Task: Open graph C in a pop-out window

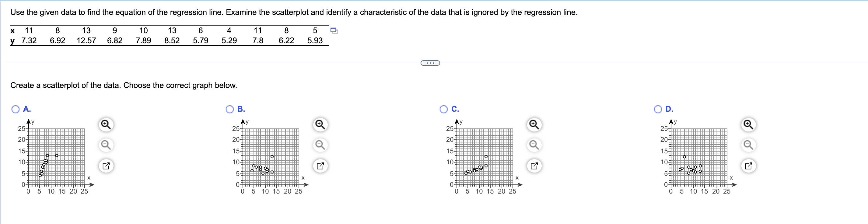Action: [534, 166]
